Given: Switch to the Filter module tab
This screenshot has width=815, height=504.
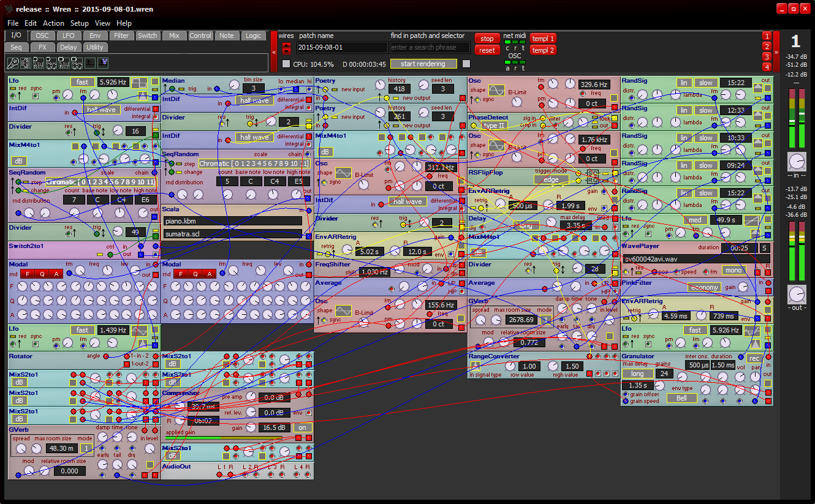Looking at the screenshot, I should (121, 36).
